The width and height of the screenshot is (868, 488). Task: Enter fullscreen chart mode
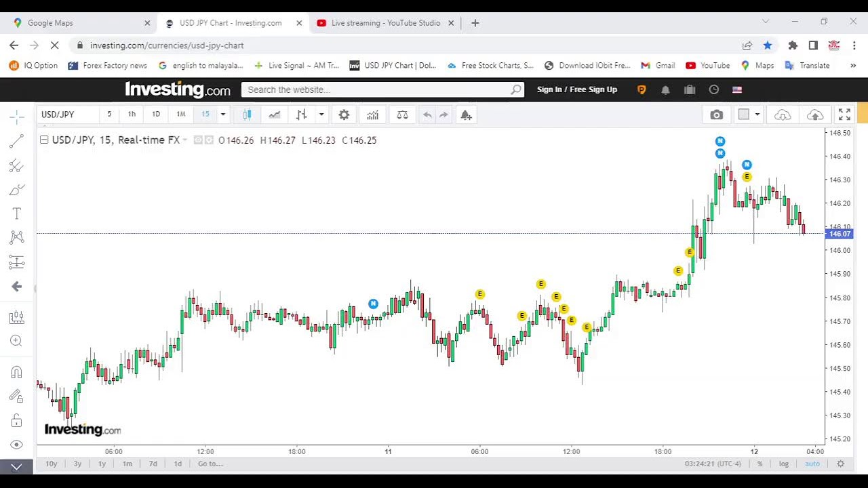844,115
